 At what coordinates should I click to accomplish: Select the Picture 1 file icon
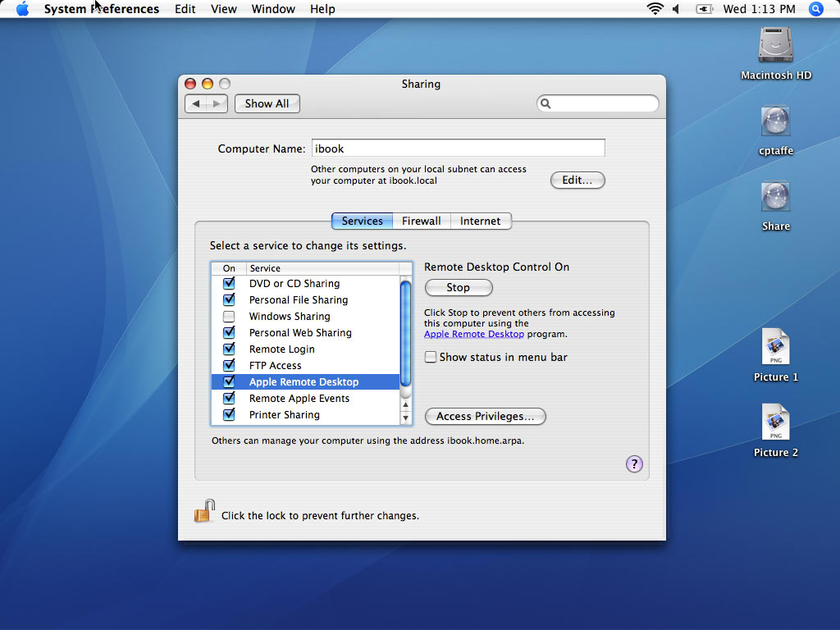(776, 346)
